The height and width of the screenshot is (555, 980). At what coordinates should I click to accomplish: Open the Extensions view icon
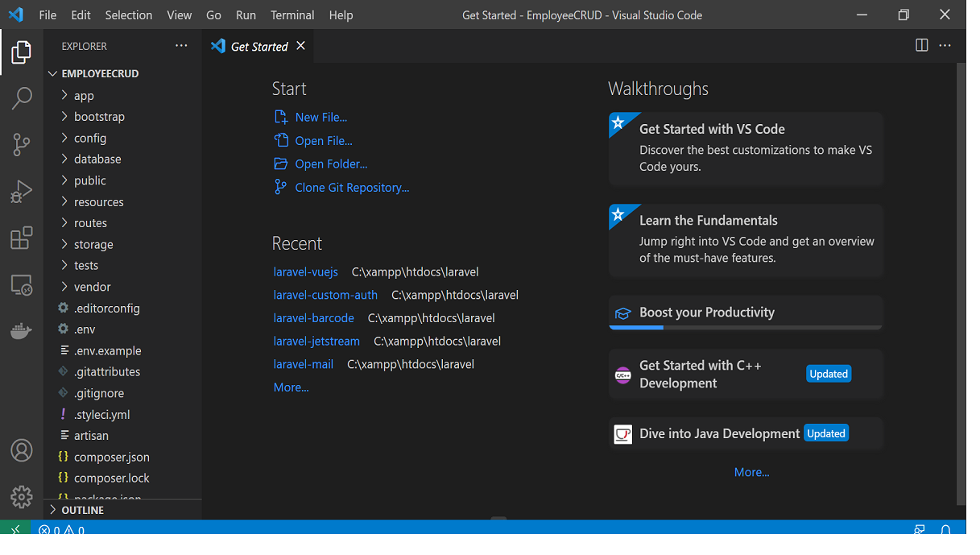[22, 238]
